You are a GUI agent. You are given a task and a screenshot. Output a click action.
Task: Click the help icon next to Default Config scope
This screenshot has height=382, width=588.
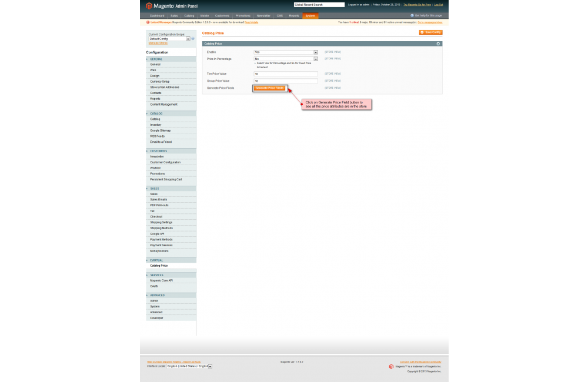pos(193,39)
